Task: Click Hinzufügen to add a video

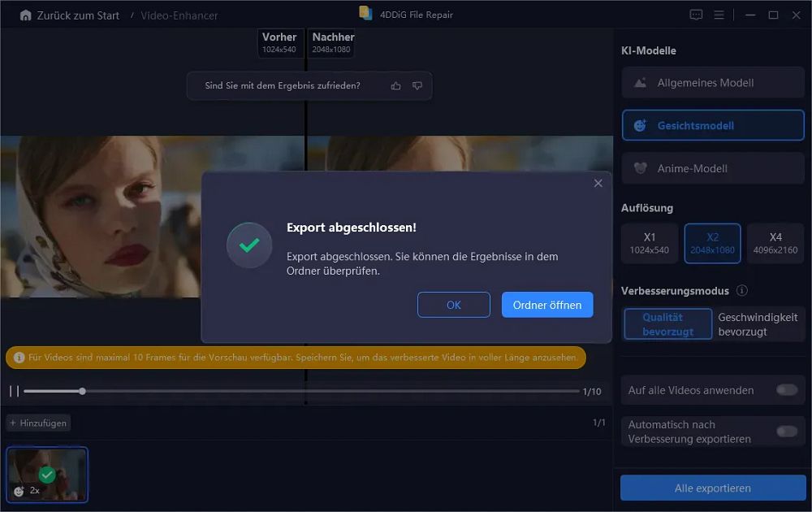Action: [x=38, y=423]
